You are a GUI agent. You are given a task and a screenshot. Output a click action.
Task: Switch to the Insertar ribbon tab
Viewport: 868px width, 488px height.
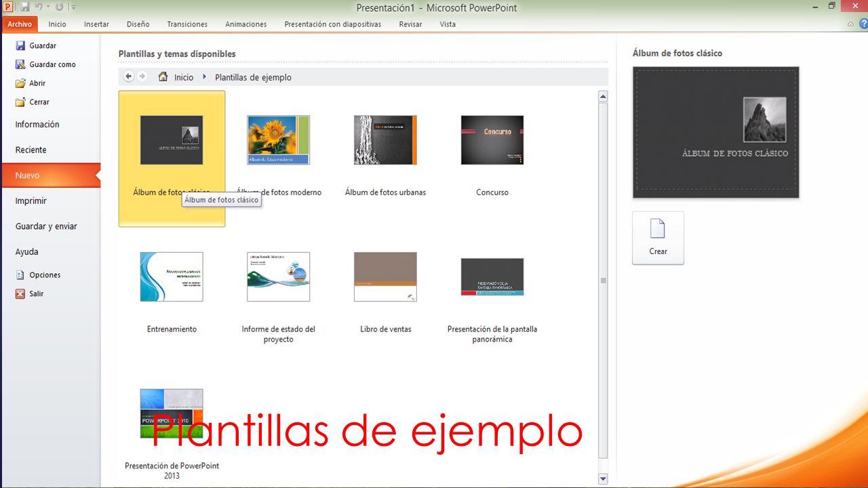pyautogui.click(x=96, y=24)
